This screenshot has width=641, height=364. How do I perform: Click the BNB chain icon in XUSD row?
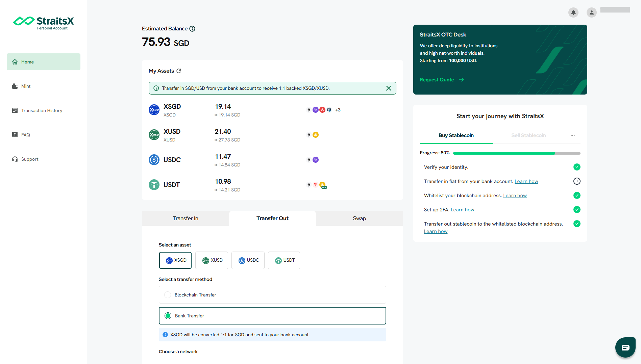(316, 135)
